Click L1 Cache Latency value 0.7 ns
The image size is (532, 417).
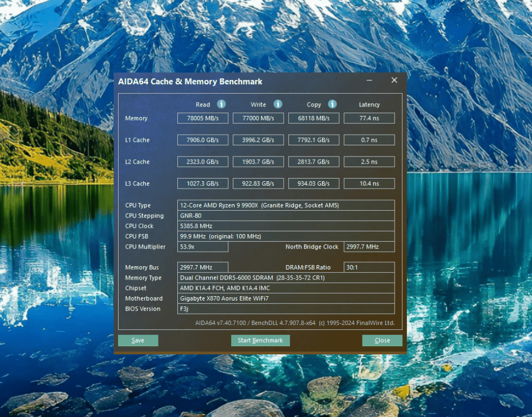coord(369,140)
